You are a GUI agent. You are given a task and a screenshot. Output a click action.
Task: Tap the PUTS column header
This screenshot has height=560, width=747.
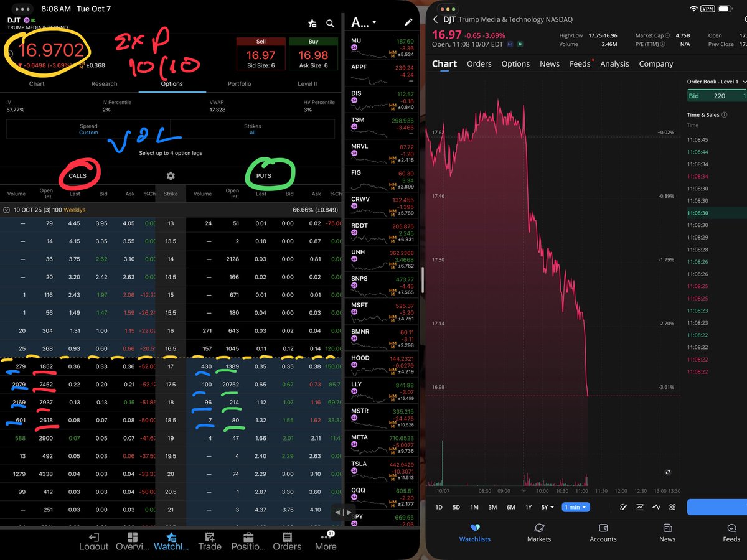click(x=263, y=176)
